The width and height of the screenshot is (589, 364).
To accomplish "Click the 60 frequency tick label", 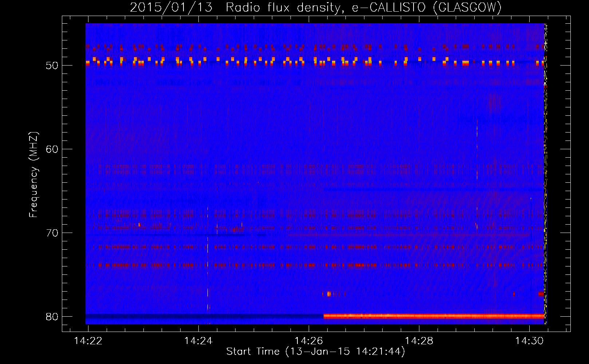I will (52, 149).
